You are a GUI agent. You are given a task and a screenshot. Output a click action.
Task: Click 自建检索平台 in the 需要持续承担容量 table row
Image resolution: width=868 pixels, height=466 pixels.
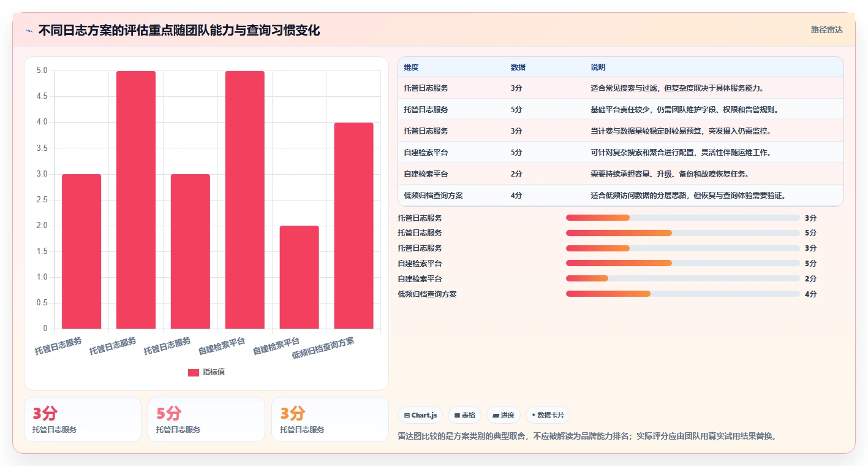[426, 174]
